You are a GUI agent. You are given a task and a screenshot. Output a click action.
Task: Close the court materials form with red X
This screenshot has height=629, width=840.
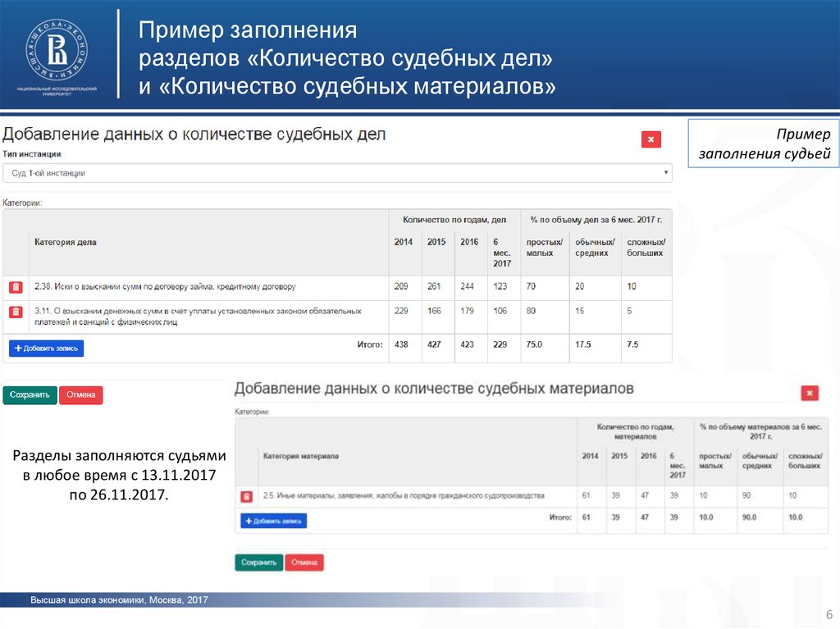[x=809, y=394]
